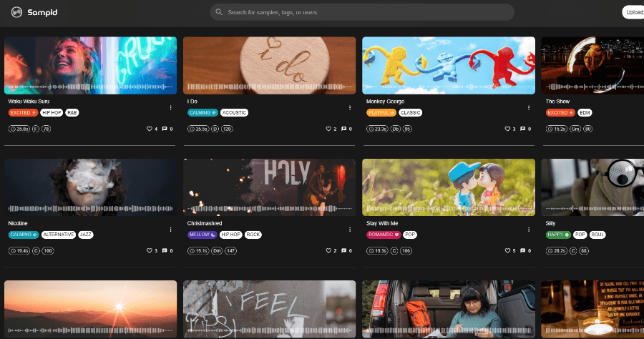Select the CALMING tag on I Do
Screen dimensions: 644x339
203,112
